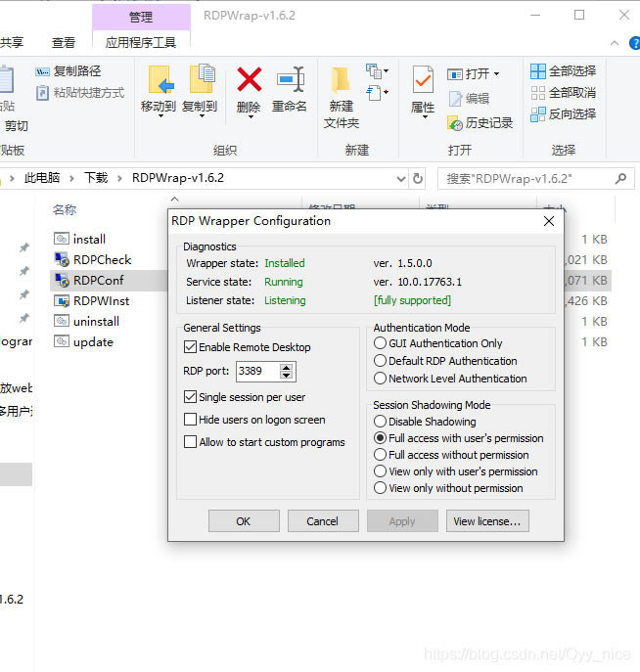Select View only with user's permission
Screen dimensions: 640x672
tap(380, 471)
